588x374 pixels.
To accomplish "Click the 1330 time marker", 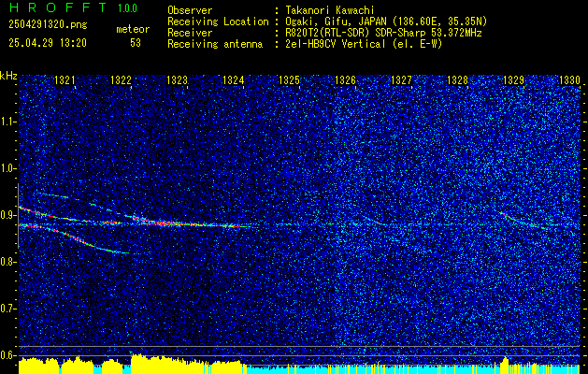I will coord(570,79).
